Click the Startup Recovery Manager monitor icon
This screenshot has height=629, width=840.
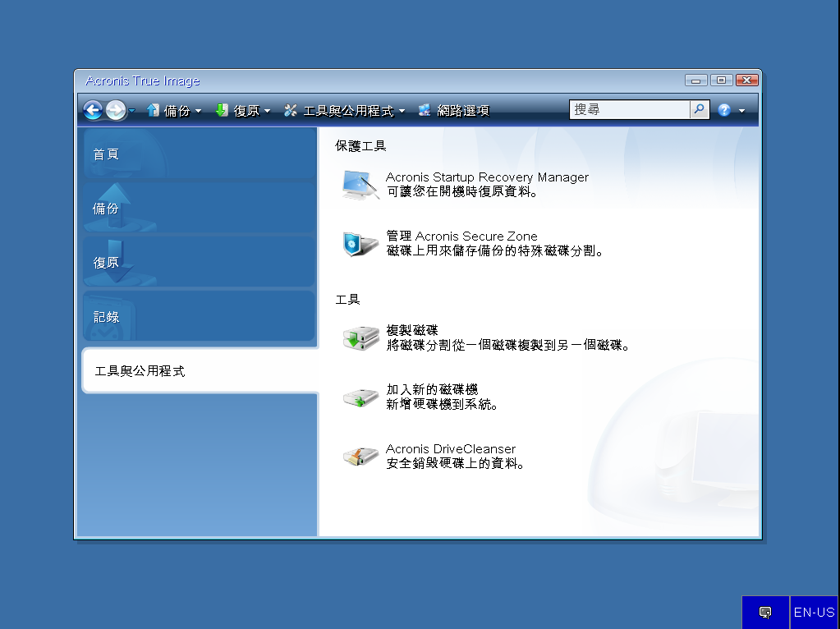(360, 185)
